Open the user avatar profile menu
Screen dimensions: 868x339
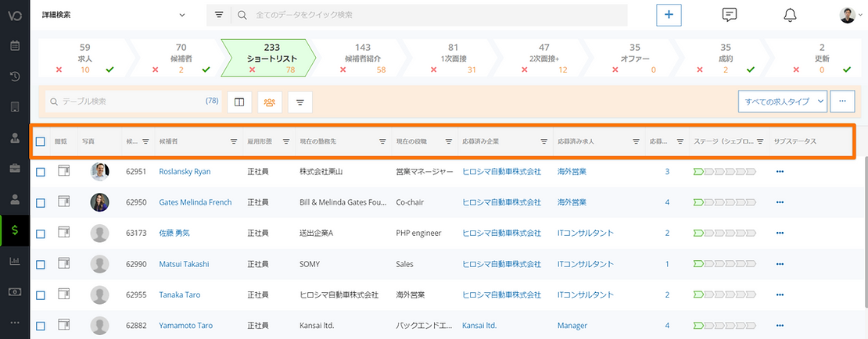tap(851, 16)
